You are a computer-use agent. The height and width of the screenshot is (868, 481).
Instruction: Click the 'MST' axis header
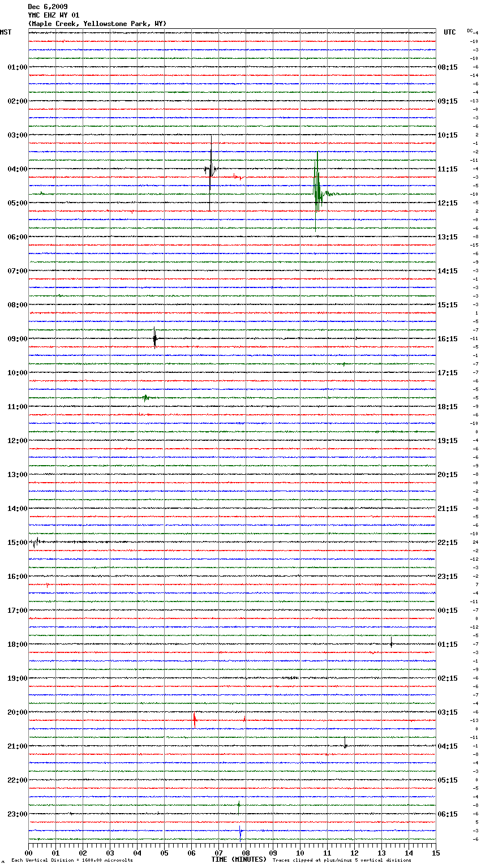coord(6,32)
